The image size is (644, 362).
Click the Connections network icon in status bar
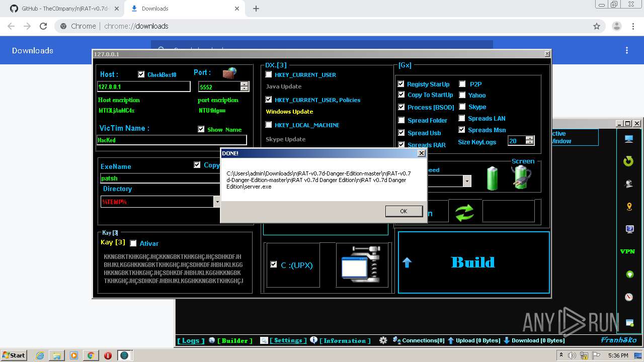(x=396, y=340)
